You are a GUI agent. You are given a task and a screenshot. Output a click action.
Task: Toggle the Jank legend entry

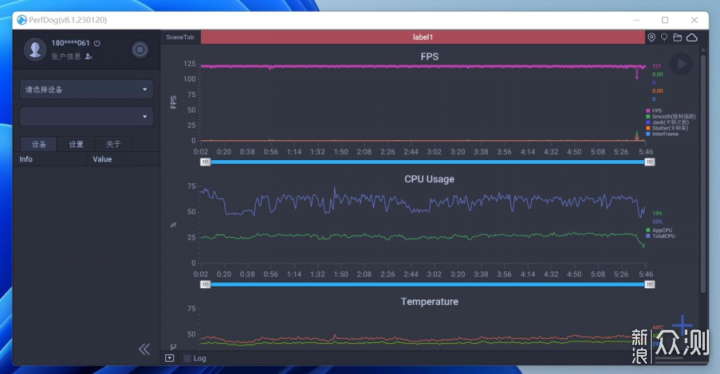(x=668, y=122)
